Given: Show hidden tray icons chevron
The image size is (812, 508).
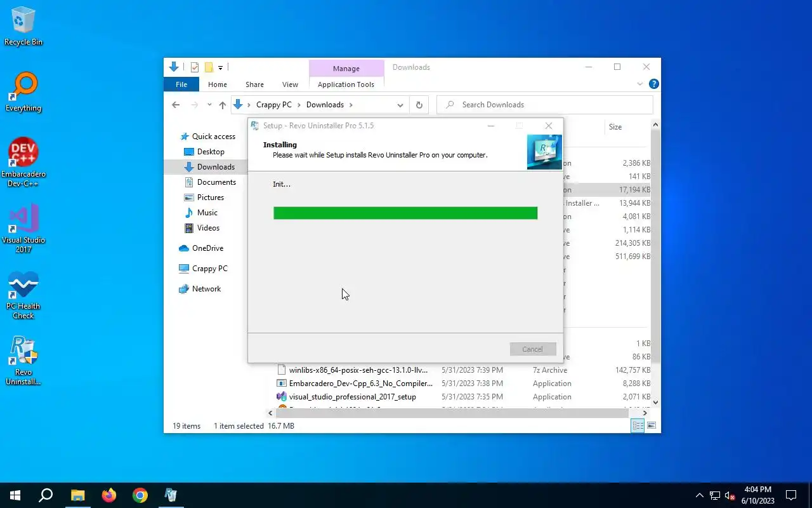Looking at the screenshot, I should coord(700,495).
